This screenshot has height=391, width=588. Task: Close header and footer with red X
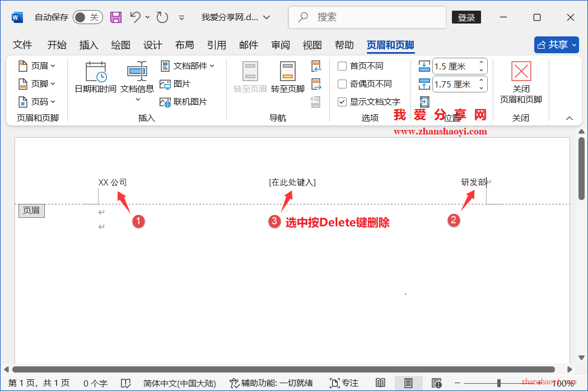[x=521, y=82]
